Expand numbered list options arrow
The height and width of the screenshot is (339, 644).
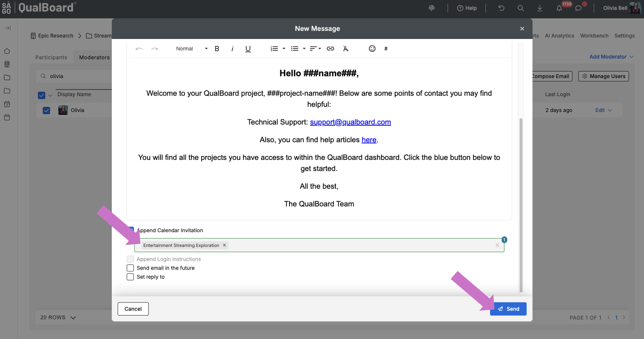284,49
